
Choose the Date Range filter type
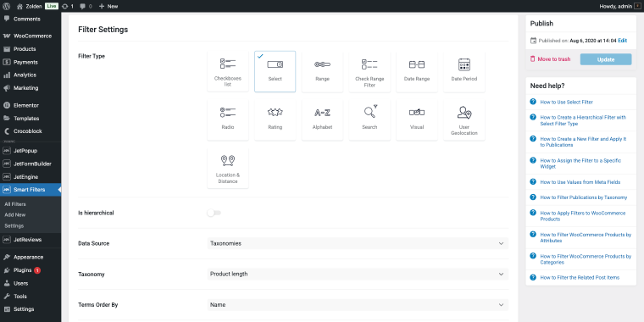(417, 71)
